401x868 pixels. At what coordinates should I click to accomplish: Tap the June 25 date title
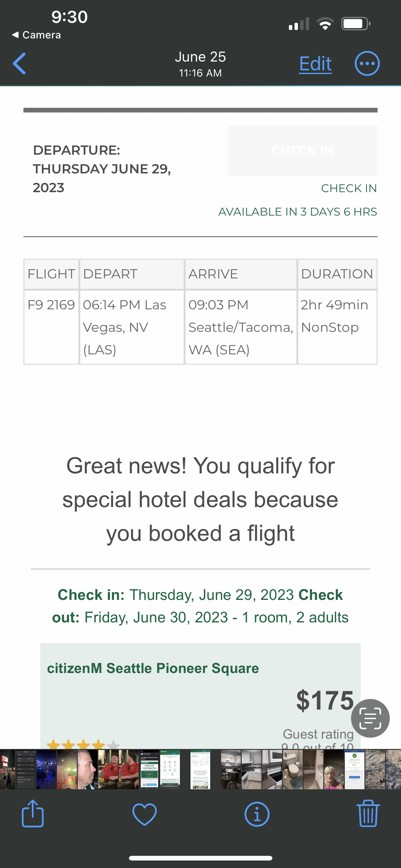click(200, 57)
